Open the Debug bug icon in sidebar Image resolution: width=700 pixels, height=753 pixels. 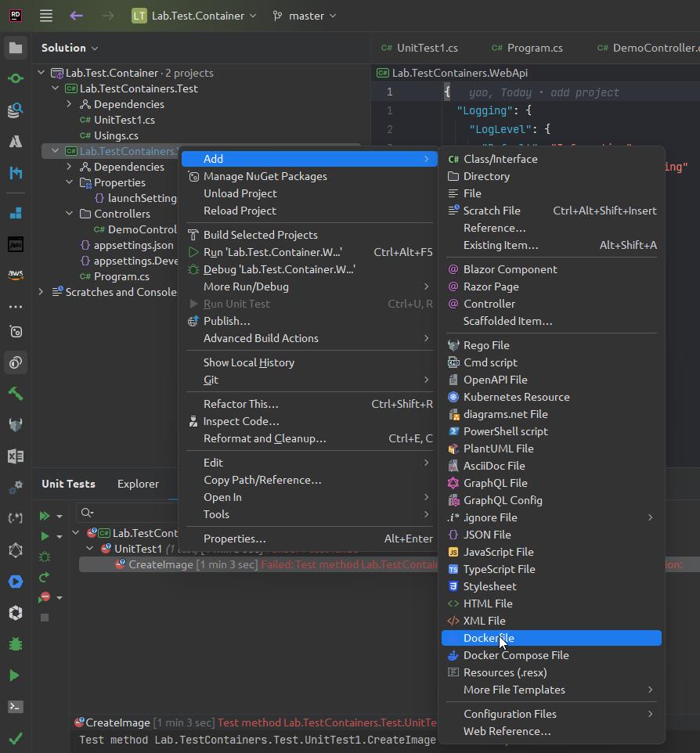pos(15,644)
